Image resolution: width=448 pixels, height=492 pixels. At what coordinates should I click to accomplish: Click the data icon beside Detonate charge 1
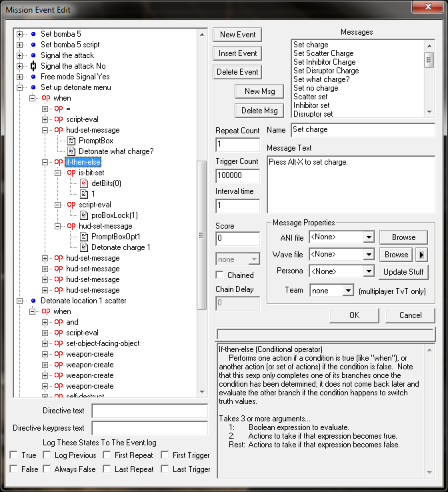point(84,247)
